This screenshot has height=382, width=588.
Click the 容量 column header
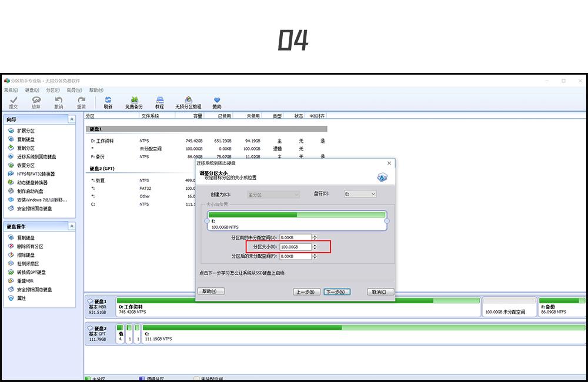189,116
